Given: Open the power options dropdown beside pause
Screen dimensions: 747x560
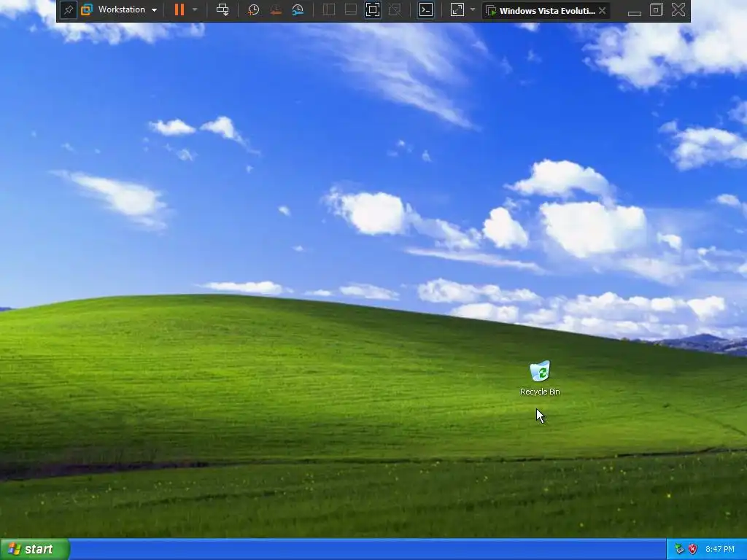Looking at the screenshot, I should pos(195,9).
